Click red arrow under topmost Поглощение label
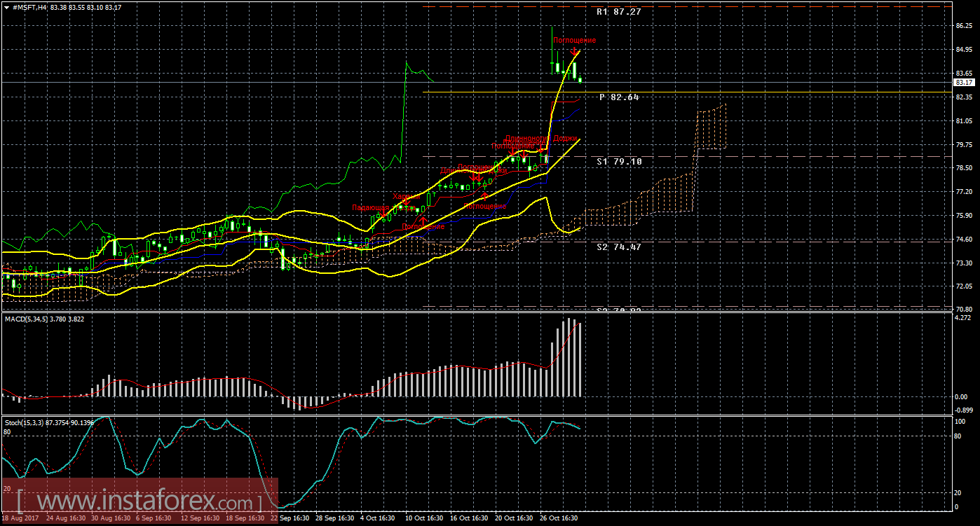The height and width of the screenshot is (526, 980). click(x=574, y=52)
